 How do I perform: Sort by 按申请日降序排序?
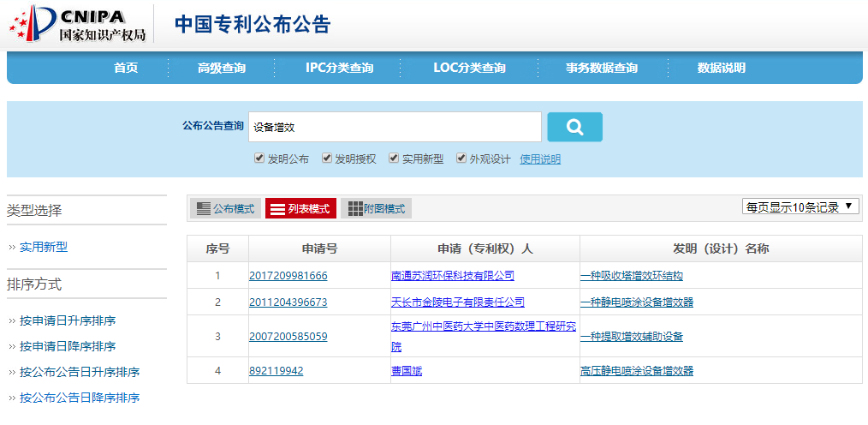68,346
